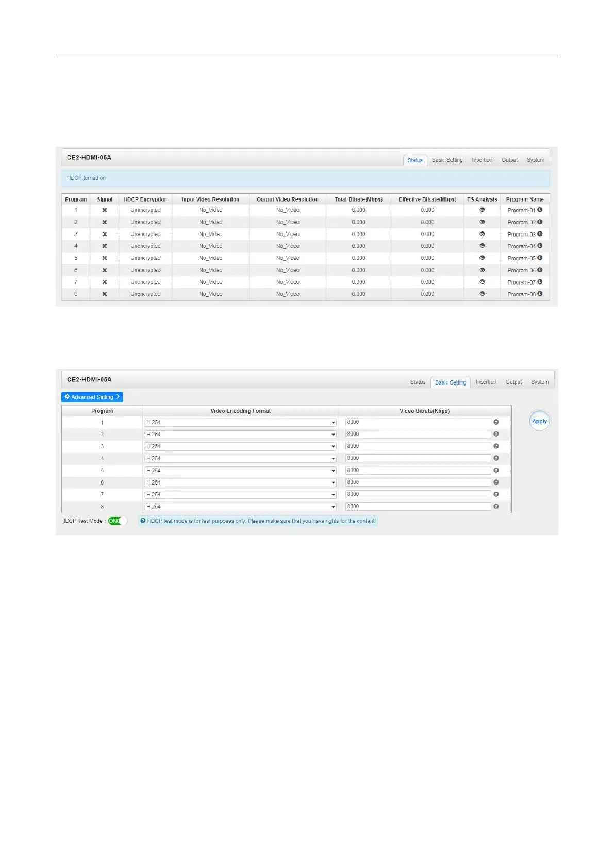The width and height of the screenshot is (614, 868).
Task: Click the 'HDCP Encryption' column header
Action: point(145,199)
